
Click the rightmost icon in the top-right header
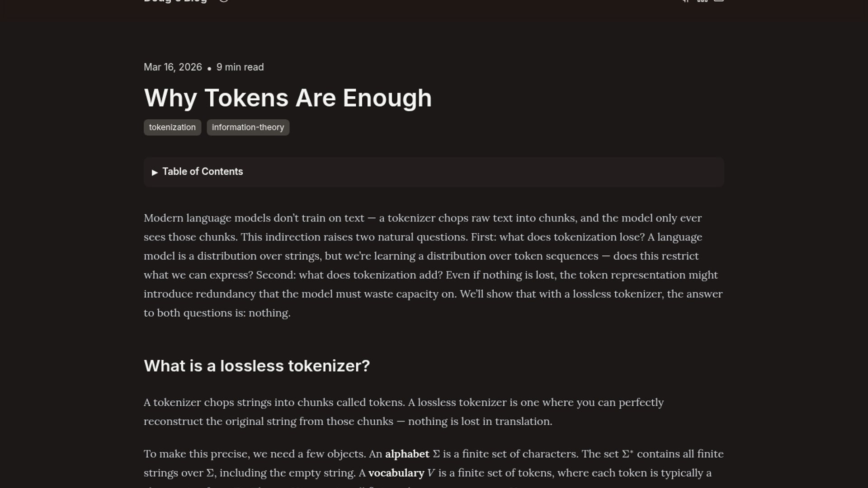pyautogui.click(x=718, y=1)
